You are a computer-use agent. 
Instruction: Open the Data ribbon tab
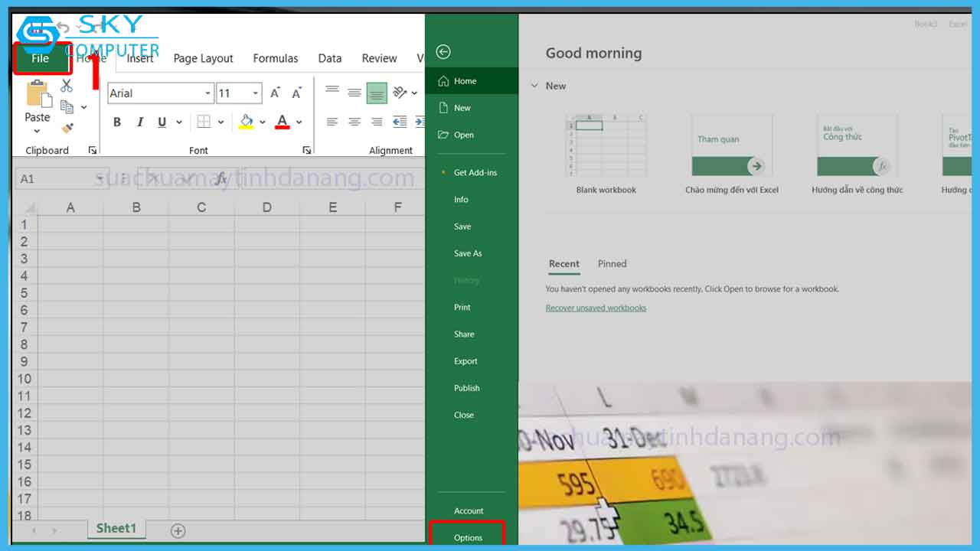point(330,58)
